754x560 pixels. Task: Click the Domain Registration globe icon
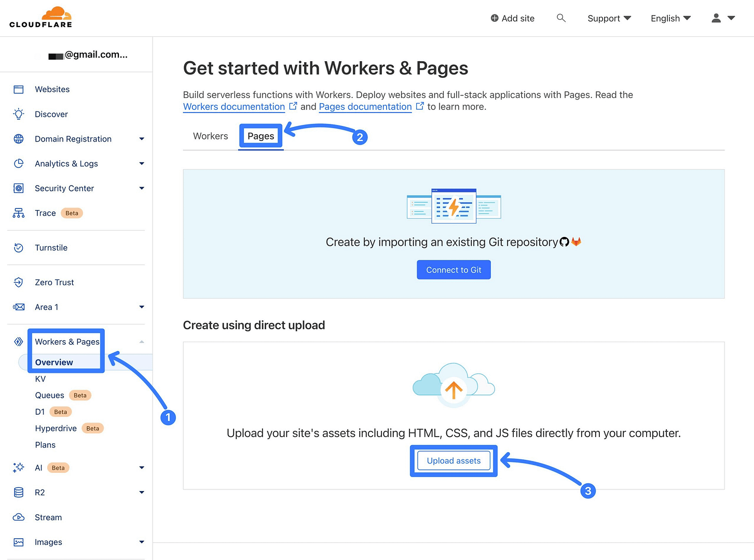(x=19, y=138)
